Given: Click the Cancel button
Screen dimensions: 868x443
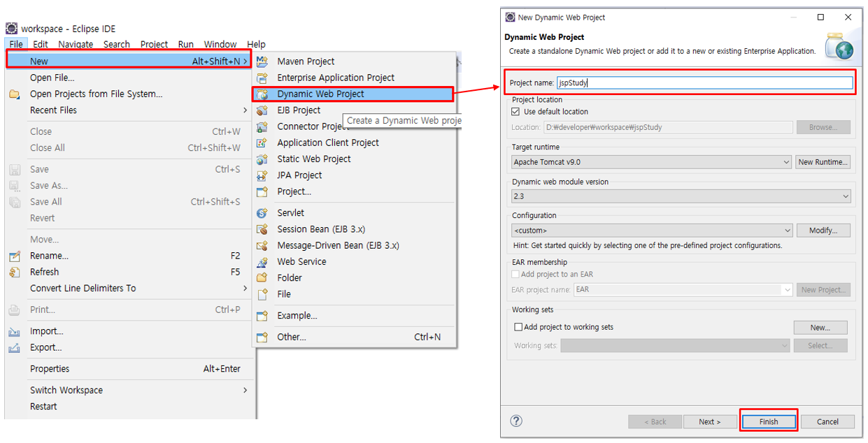Looking at the screenshot, I should [x=827, y=421].
